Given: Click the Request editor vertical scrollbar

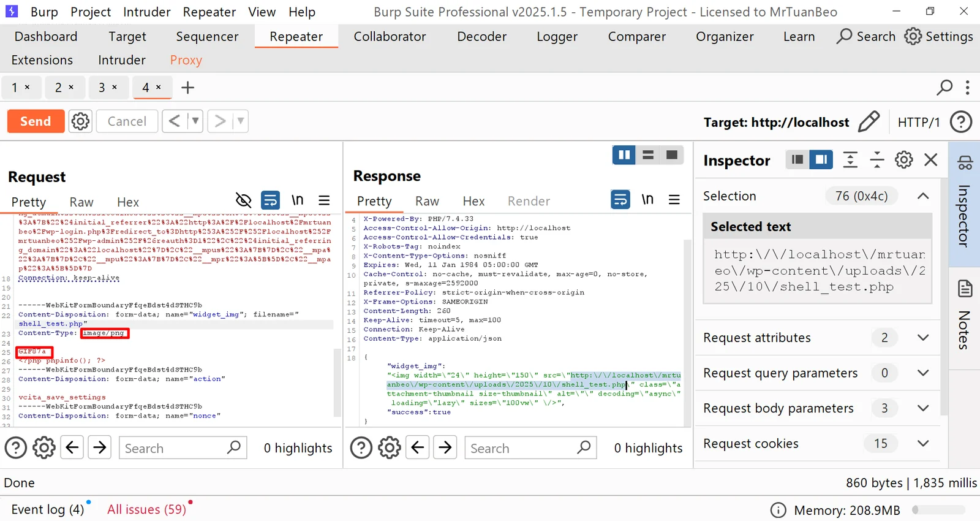Looking at the screenshot, I should (337, 383).
